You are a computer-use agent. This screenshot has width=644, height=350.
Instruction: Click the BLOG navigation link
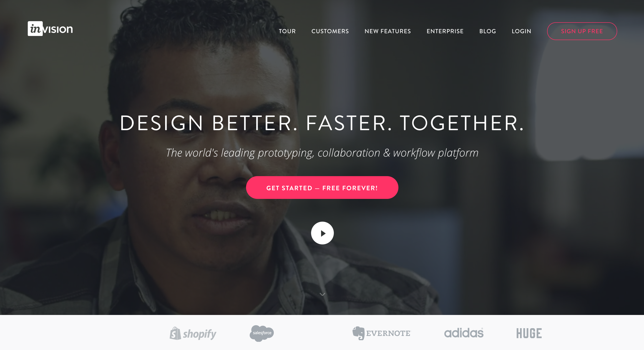click(488, 31)
